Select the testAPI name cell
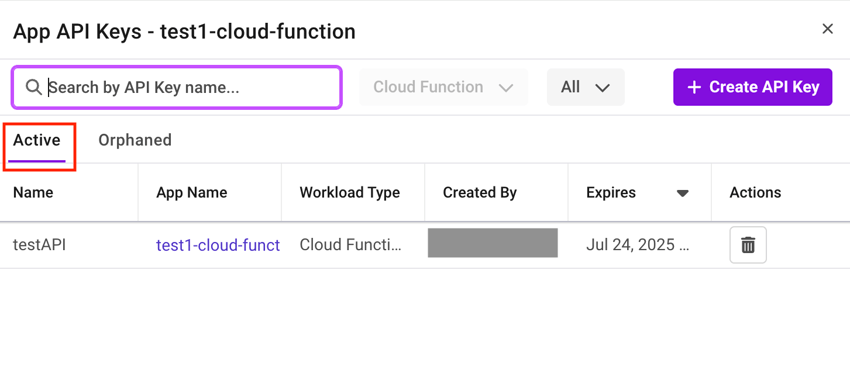The image size is (850, 377). point(40,245)
